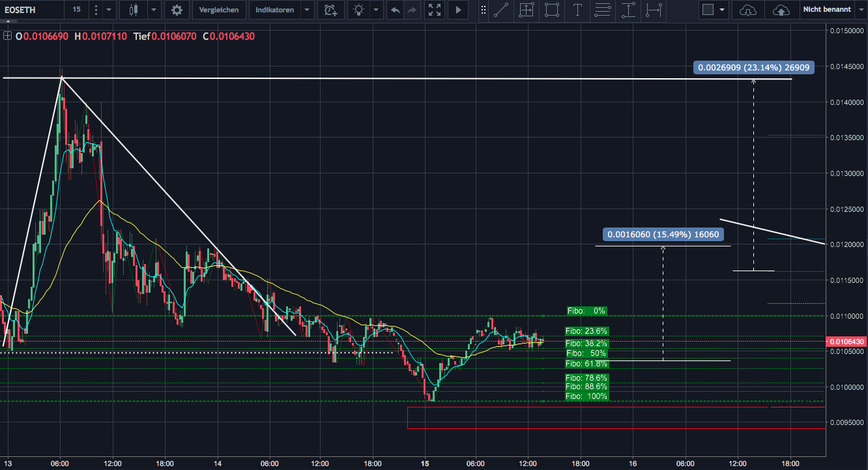Click the layout square icon
Viewport: 868px width, 470px height.
point(708,10)
